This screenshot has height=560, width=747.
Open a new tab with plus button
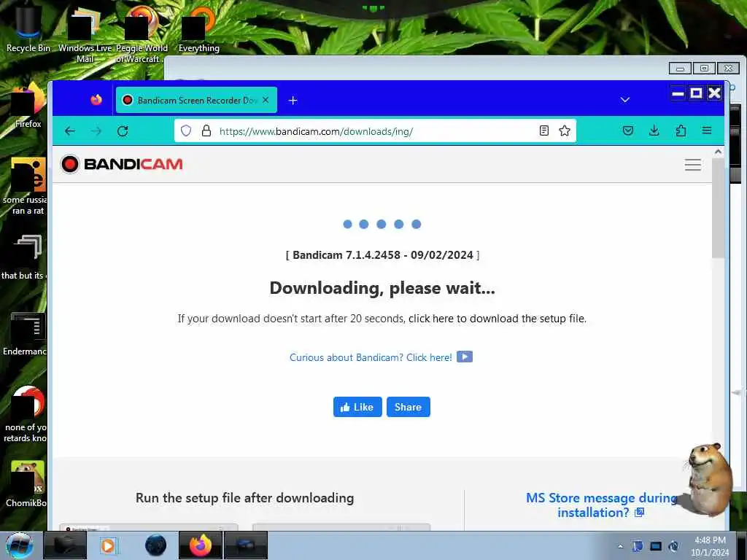[293, 101]
